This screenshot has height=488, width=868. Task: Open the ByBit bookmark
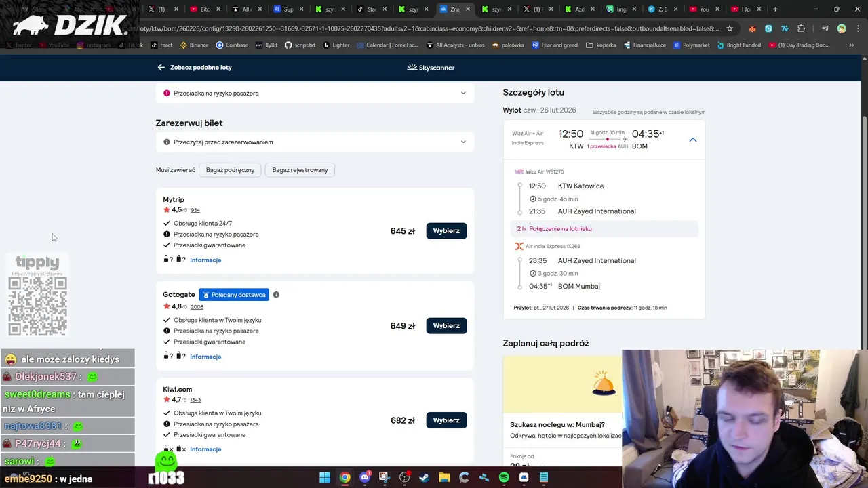[267, 45]
